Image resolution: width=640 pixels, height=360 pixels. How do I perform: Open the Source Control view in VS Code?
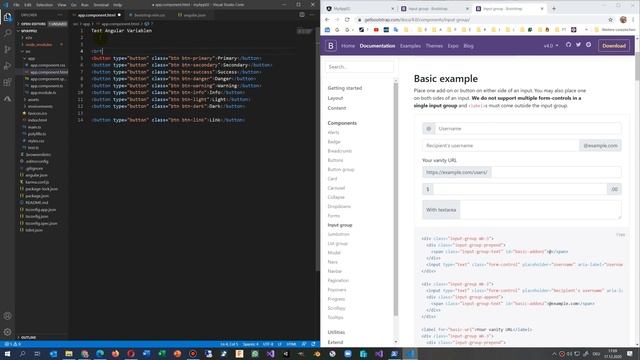click(7, 49)
